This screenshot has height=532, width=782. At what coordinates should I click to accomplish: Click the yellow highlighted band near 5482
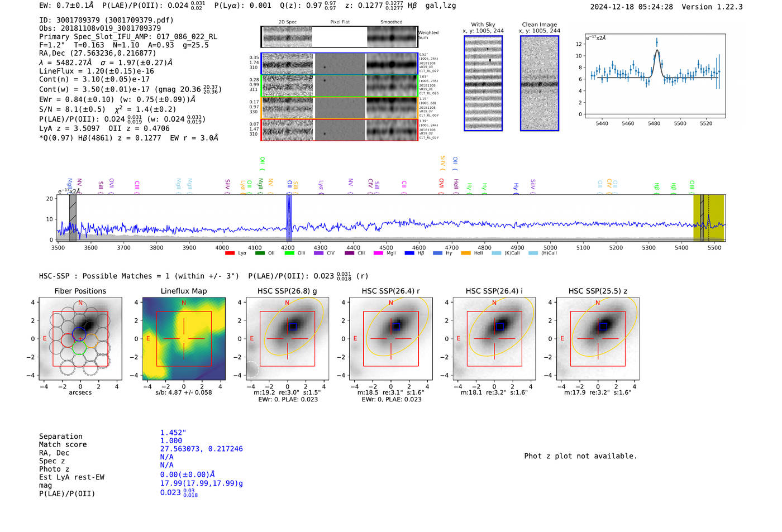click(x=708, y=218)
